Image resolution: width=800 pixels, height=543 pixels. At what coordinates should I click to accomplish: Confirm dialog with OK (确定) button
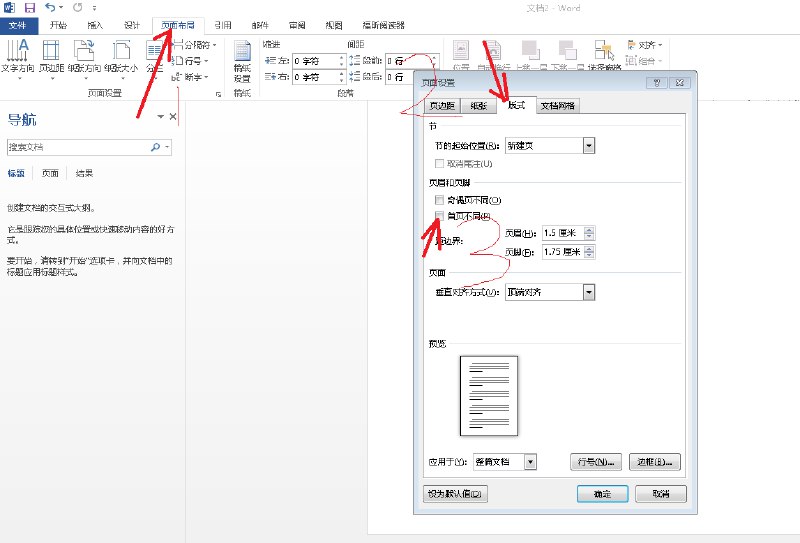(x=603, y=494)
